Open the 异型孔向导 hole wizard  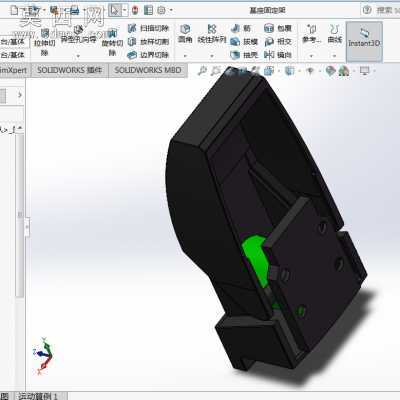[78, 35]
